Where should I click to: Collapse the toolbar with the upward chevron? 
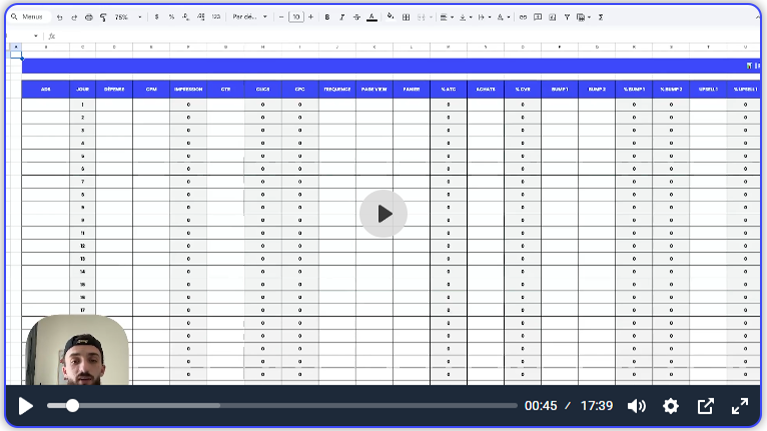click(757, 17)
